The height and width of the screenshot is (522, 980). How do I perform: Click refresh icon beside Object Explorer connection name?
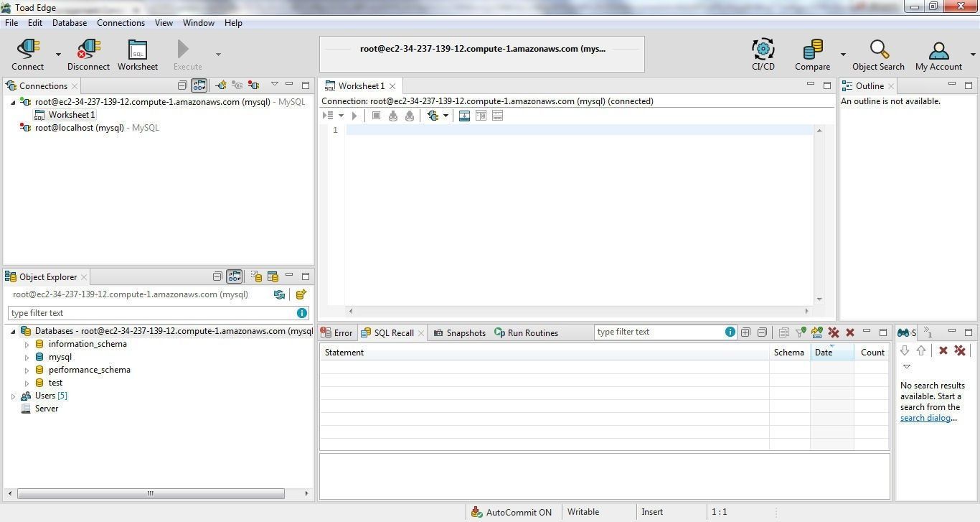tap(279, 294)
